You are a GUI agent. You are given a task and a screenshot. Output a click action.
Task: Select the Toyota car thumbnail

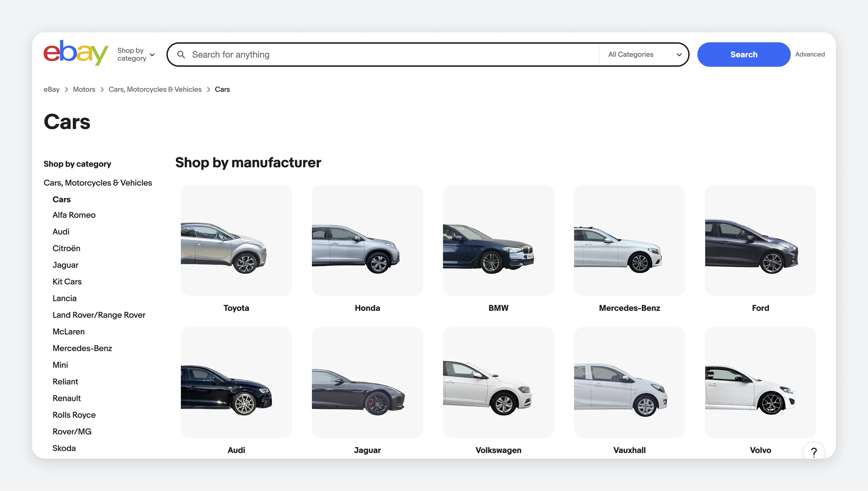click(x=236, y=240)
